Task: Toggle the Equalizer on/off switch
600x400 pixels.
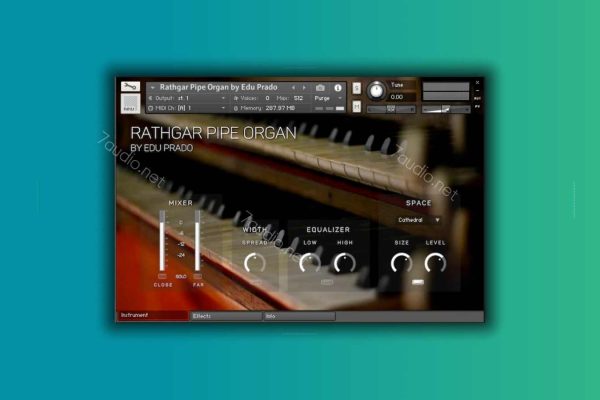Action: coord(327,282)
